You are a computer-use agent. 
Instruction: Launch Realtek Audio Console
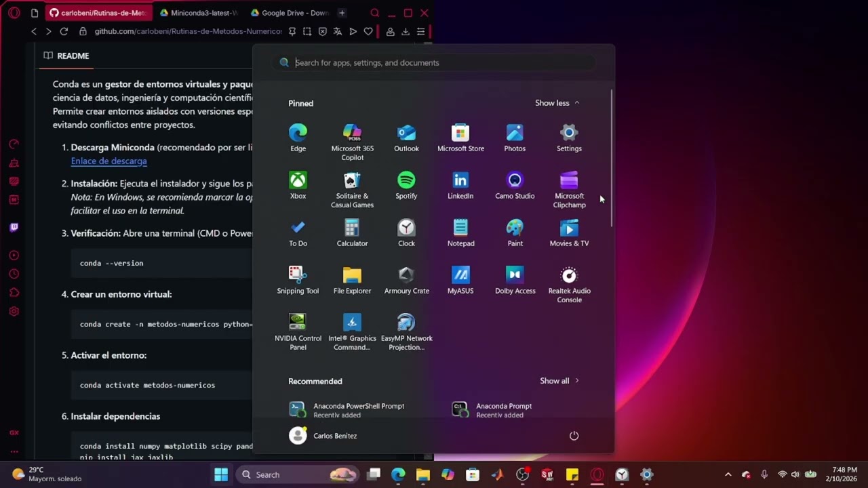coord(569,285)
